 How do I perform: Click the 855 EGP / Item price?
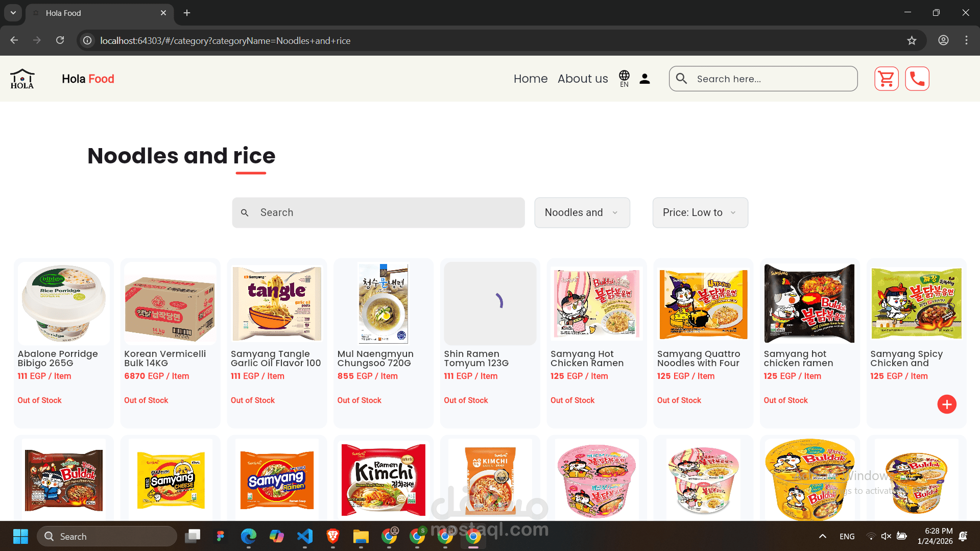click(x=367, y=376)
